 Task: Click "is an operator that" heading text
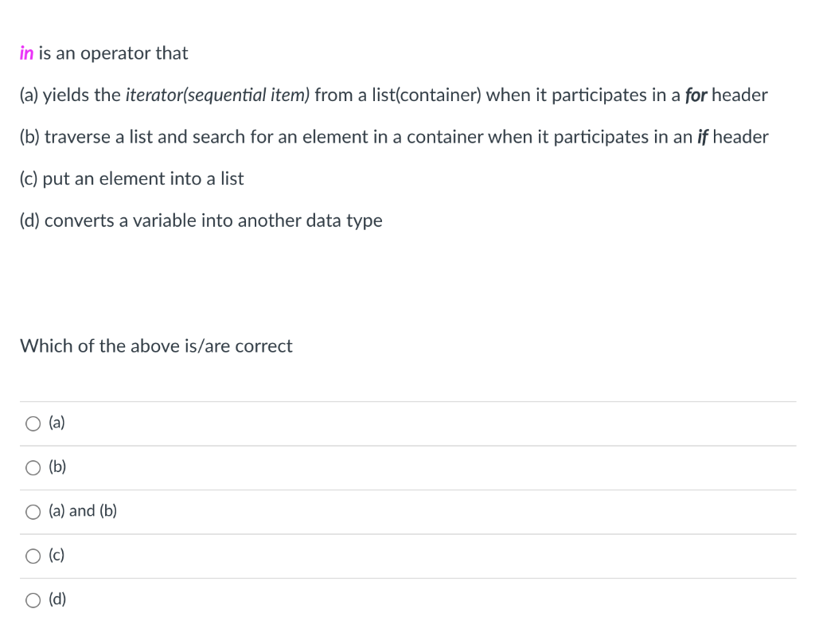point(113,53)
